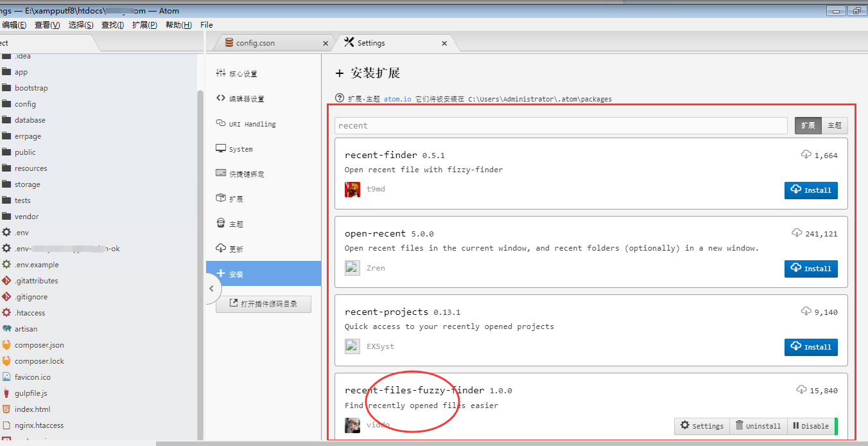The width and height of the screenshot is (868, 446).
Task: Open the public folder
Action: click(25, 152)
